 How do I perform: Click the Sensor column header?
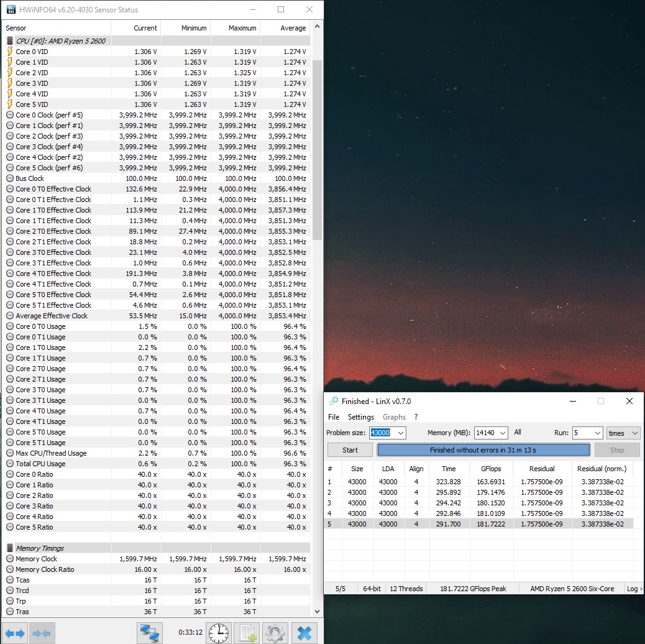[57, 28]
